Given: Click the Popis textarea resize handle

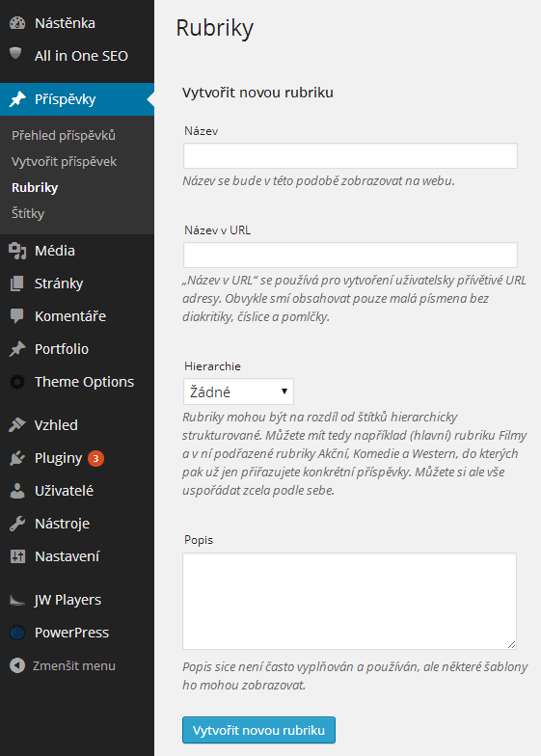Looking at the screenshot, I should pos(511,644).
